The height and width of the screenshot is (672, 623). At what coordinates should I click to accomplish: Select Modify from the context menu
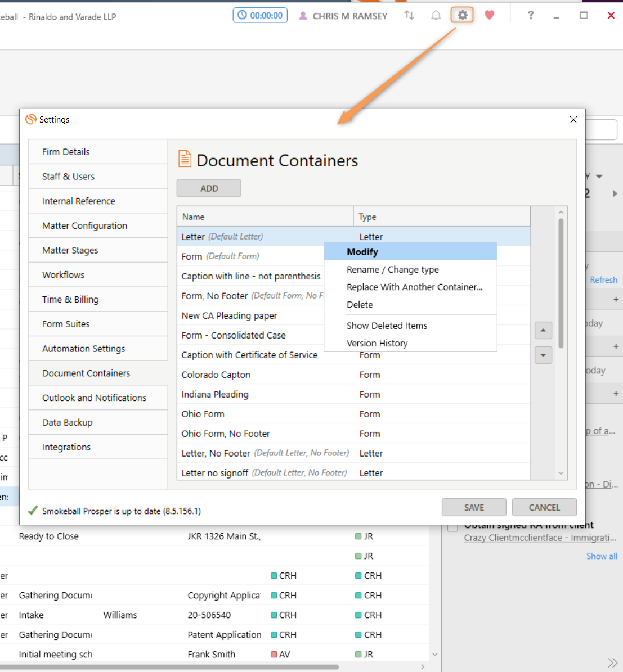point(410,251)
